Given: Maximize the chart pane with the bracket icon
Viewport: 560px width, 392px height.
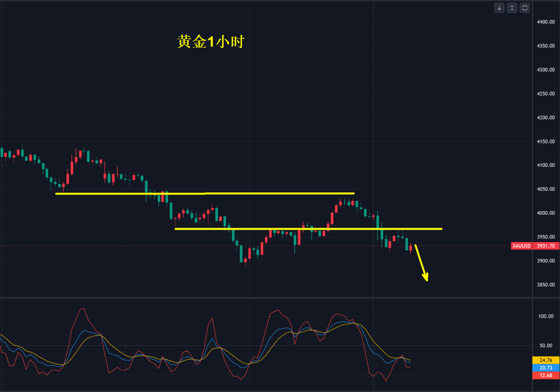Looking at the screenshot, I should 525,8.
